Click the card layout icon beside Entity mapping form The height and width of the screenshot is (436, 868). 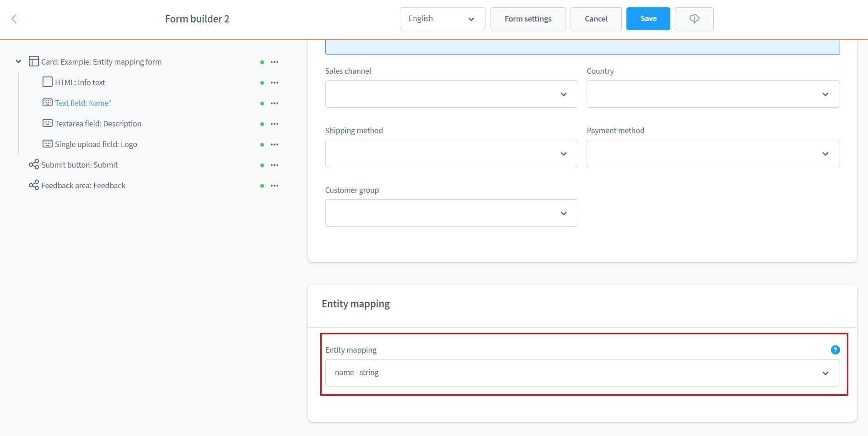point(33,62)
